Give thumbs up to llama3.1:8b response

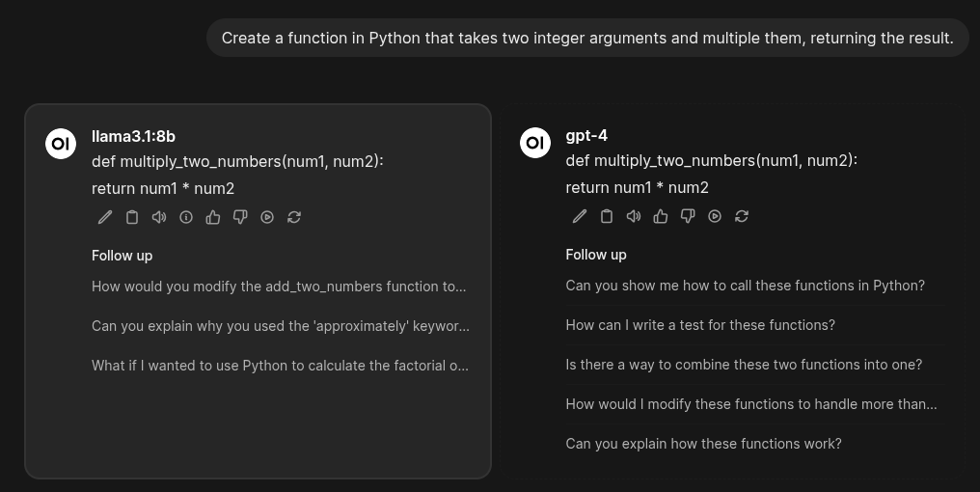[213, 217]
